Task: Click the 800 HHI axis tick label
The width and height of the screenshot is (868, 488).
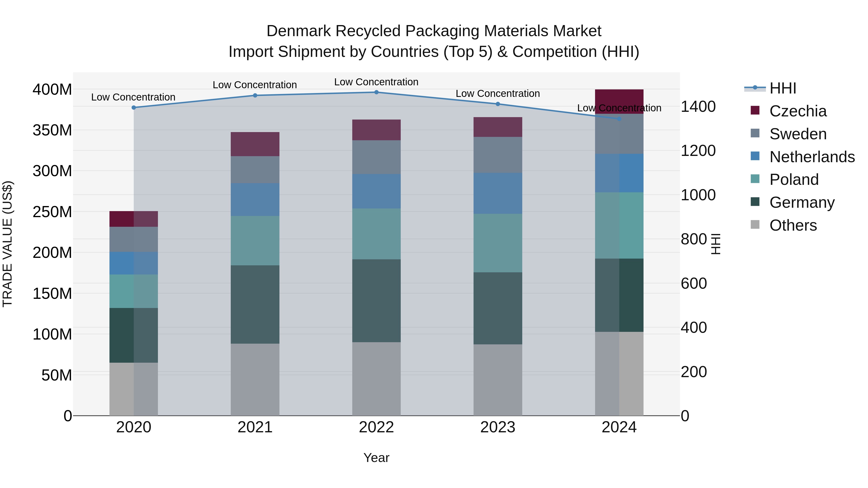Action: pyautogui.click(x=694, y=239)
